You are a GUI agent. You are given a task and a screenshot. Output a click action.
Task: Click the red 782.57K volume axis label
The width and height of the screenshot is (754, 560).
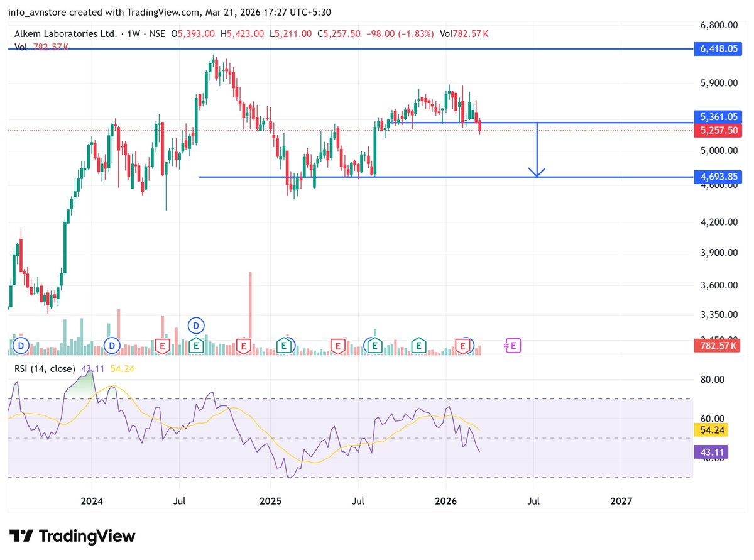tap(718, 346)
